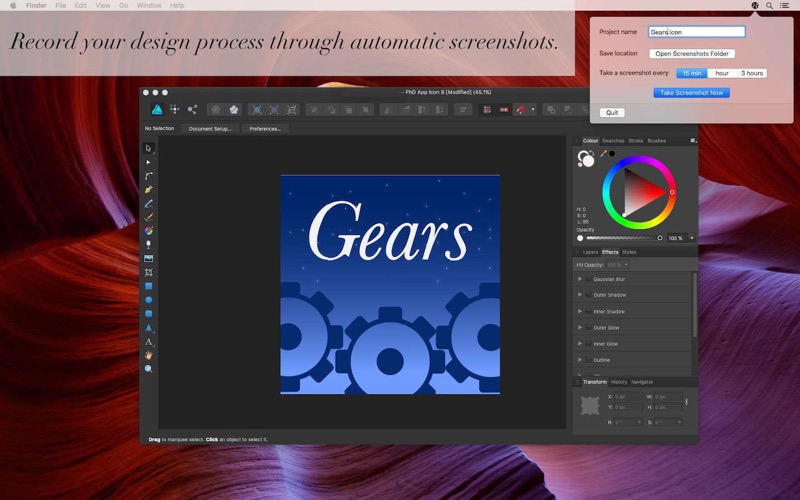Select the Pen tool

[x=148, y=189]
